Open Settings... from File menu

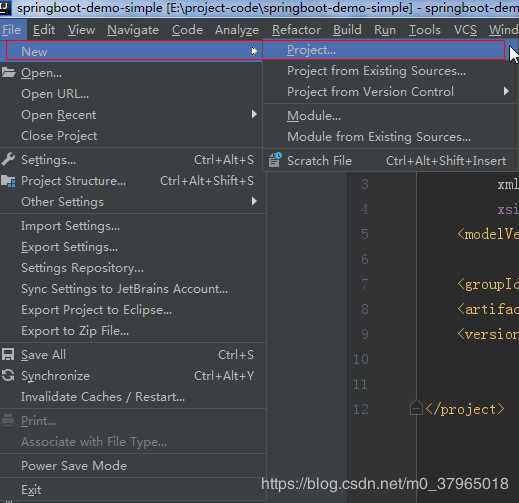pyautogui.click(x=132, y=160)
